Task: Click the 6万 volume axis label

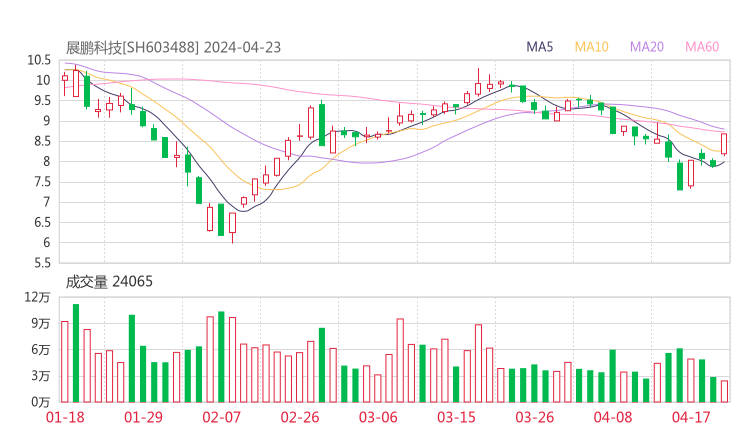Action: [x=41, y=350]
